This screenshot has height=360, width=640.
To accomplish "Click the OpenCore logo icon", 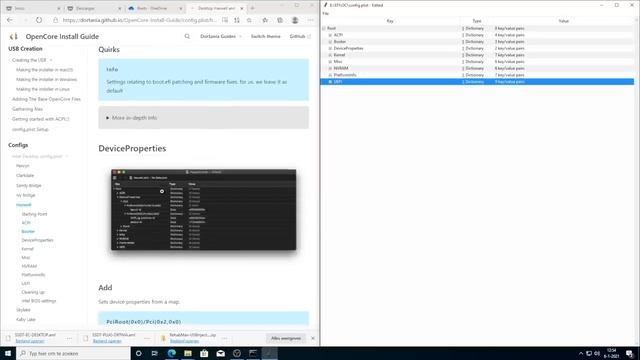I will [x=14, y=36].
